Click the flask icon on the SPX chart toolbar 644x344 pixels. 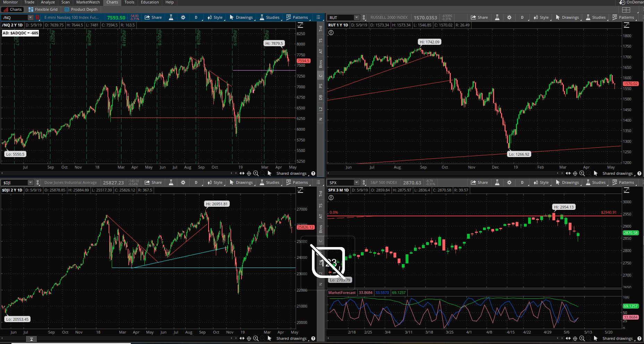[x=497, y=182]
